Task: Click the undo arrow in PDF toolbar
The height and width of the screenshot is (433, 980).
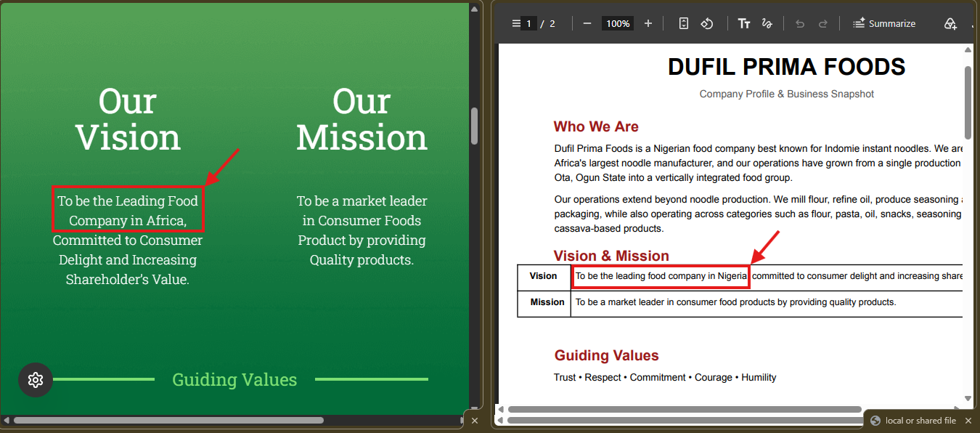Action: [800, 23]
